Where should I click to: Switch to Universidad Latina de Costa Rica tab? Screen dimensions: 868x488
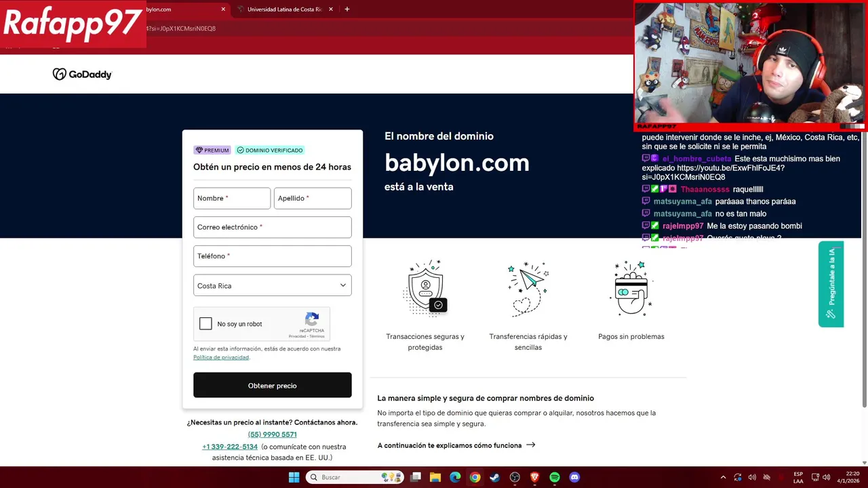285,9
